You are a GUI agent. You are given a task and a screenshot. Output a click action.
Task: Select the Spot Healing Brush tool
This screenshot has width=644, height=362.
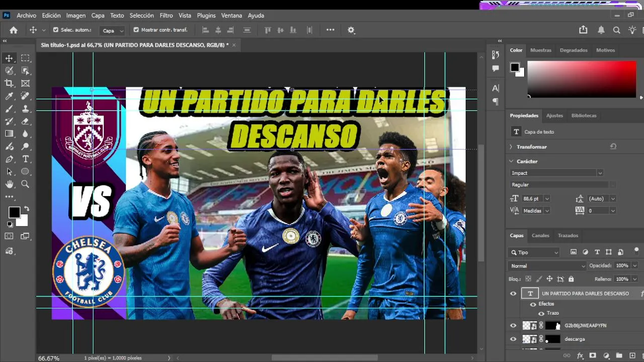[25, 96]
